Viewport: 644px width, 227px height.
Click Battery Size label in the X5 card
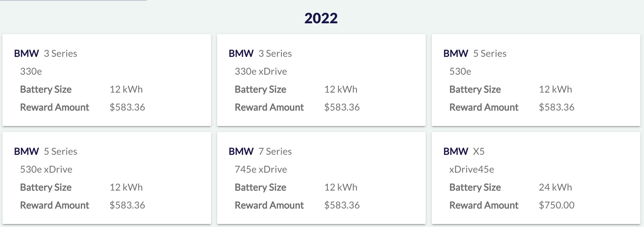[475, 187]
